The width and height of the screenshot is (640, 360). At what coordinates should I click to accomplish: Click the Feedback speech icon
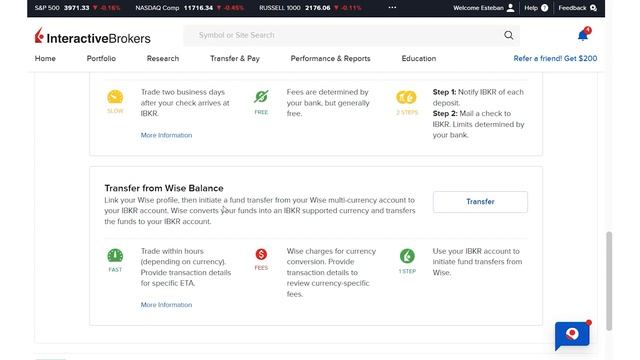pyautogui.click(x=593, y=8)
